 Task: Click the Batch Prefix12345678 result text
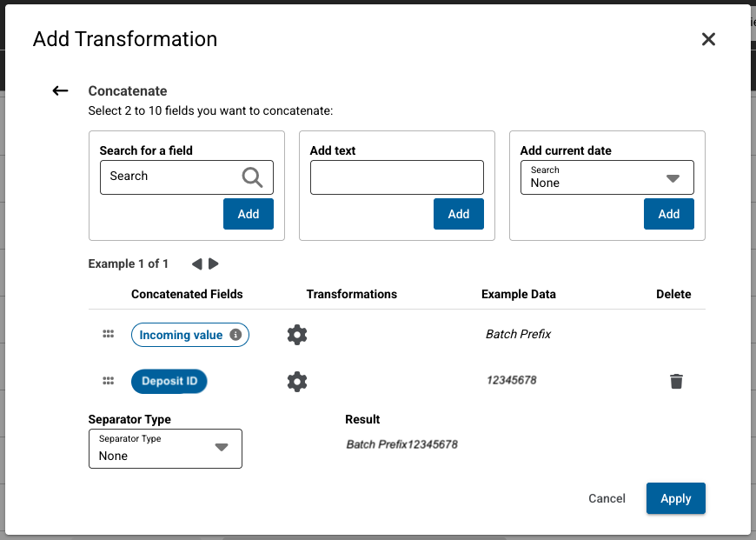401,444
